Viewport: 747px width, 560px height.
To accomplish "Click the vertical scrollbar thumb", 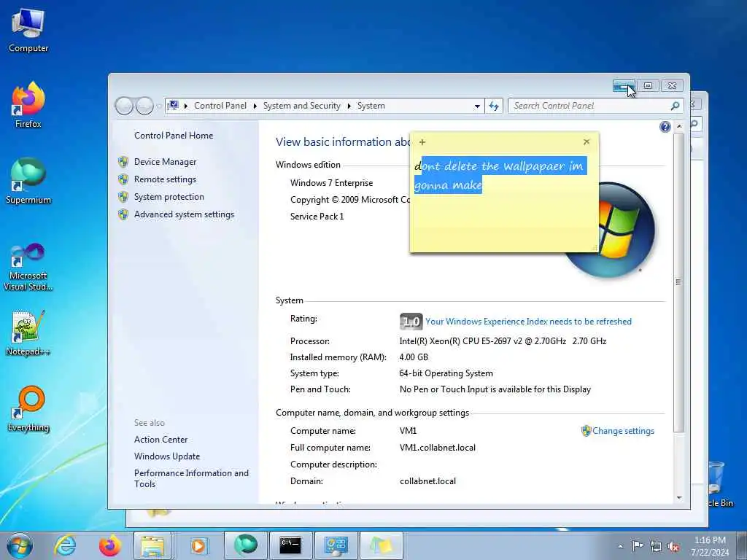I will click(679, 282).
